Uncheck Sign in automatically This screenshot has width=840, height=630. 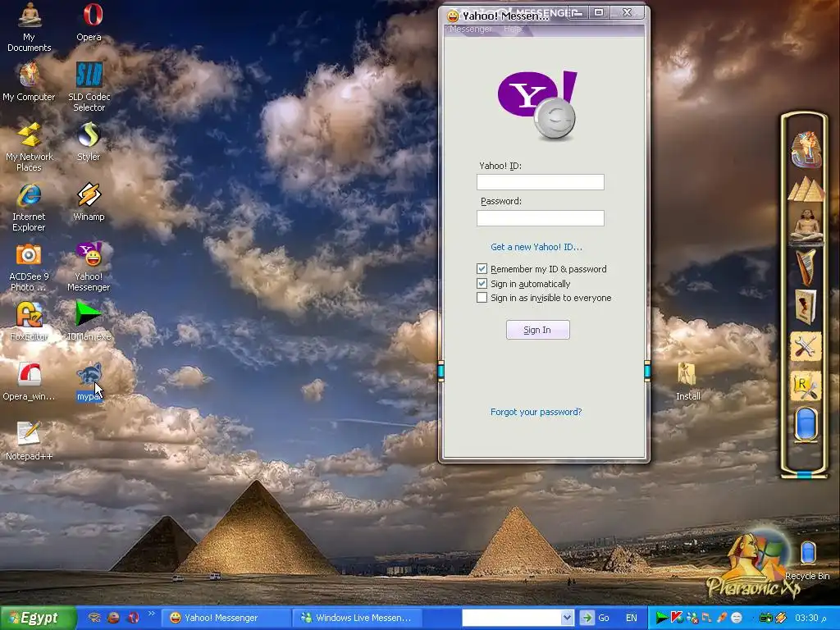[x=482, y=283]
